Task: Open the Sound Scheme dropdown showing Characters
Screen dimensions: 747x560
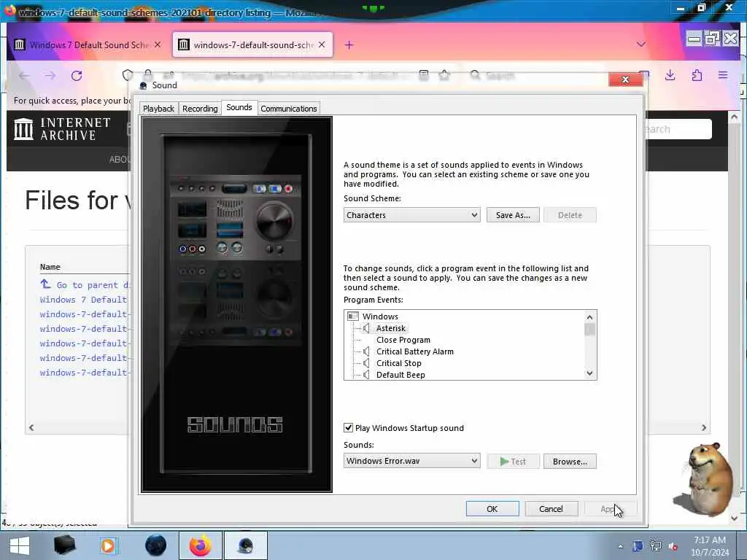Action: coord(412,215)
